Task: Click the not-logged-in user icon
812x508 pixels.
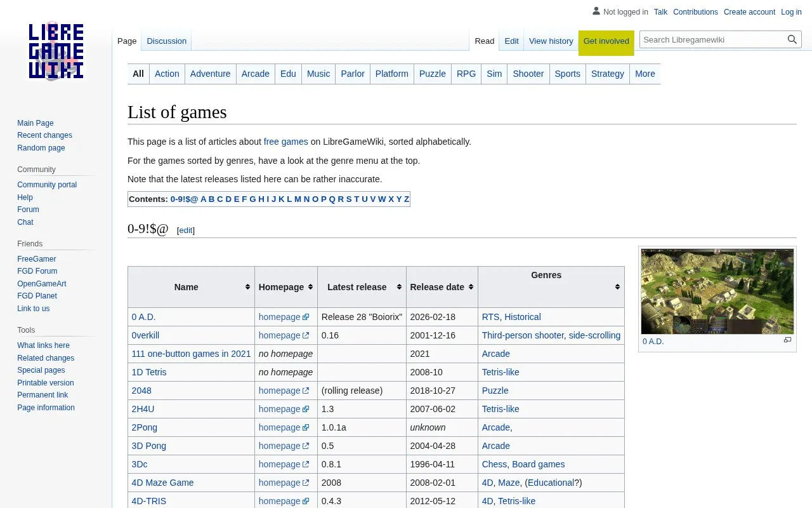Action: (x=596, y=11)
